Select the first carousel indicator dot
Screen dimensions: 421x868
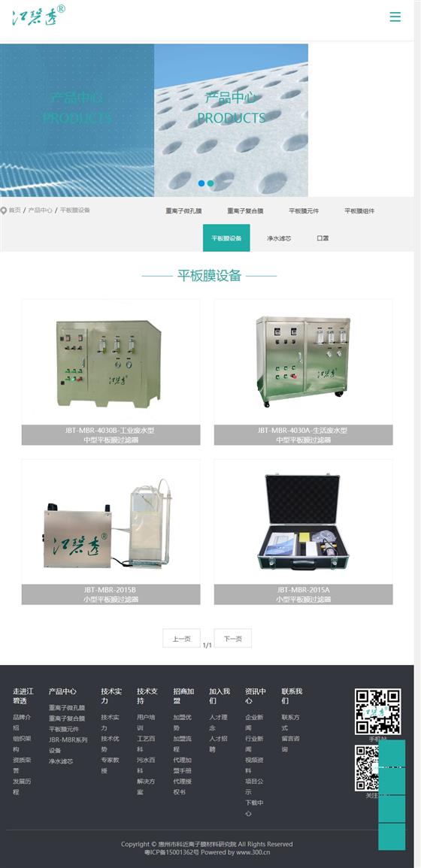[x=201, y=183]
